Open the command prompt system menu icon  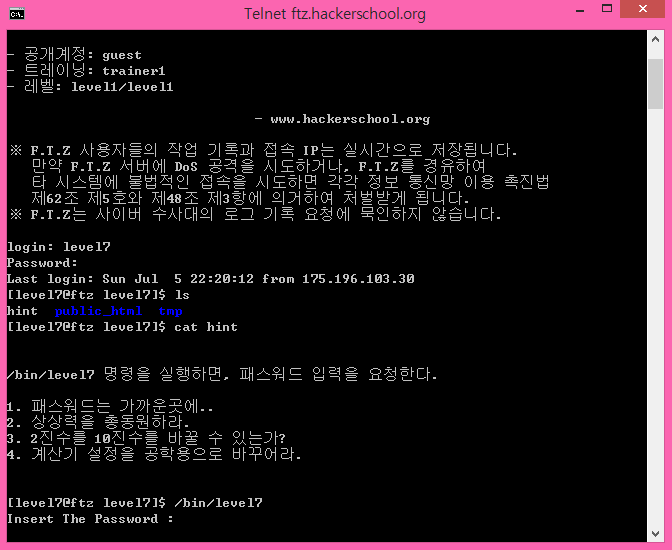click(x=17, y=14)
